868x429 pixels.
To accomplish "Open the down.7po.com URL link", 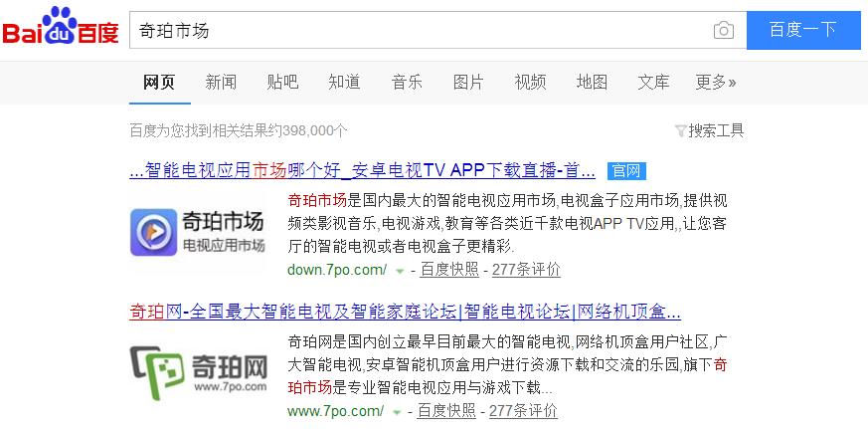I will 337,270.
